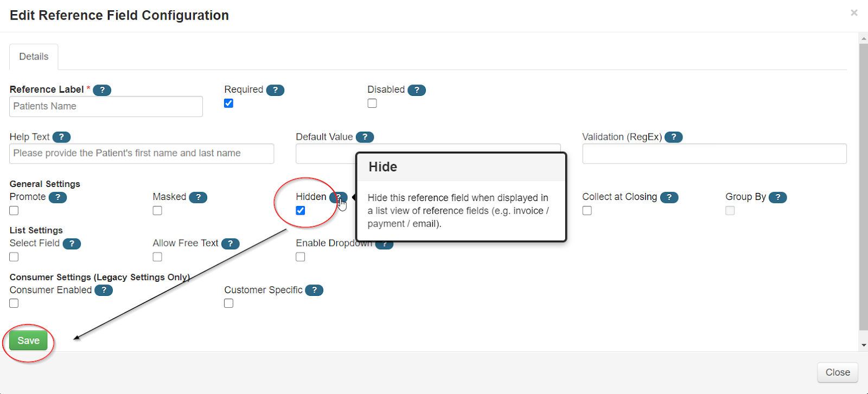Open Validation (RegEx) help icon
The height and width of the screenshot is (394, 868).
673,137
